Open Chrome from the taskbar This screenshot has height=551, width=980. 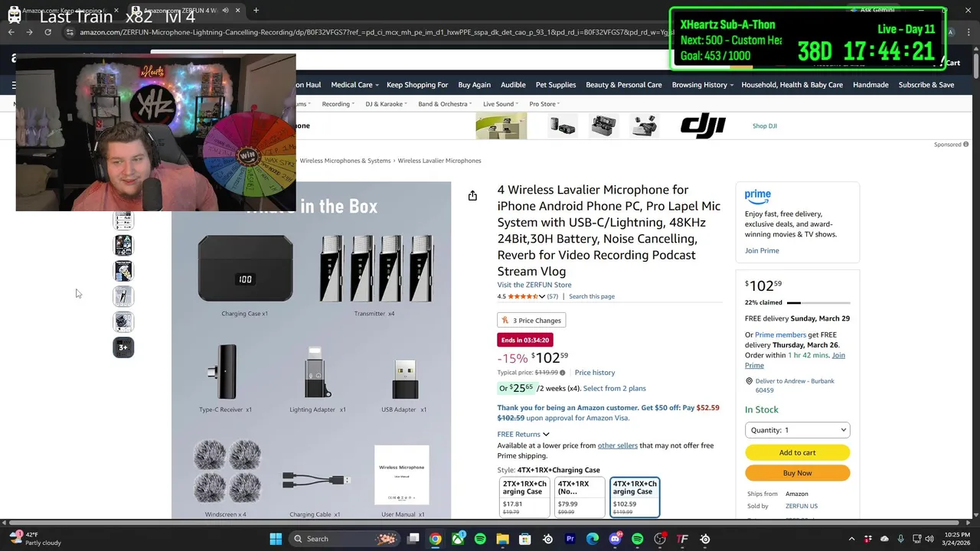point(435,539)
